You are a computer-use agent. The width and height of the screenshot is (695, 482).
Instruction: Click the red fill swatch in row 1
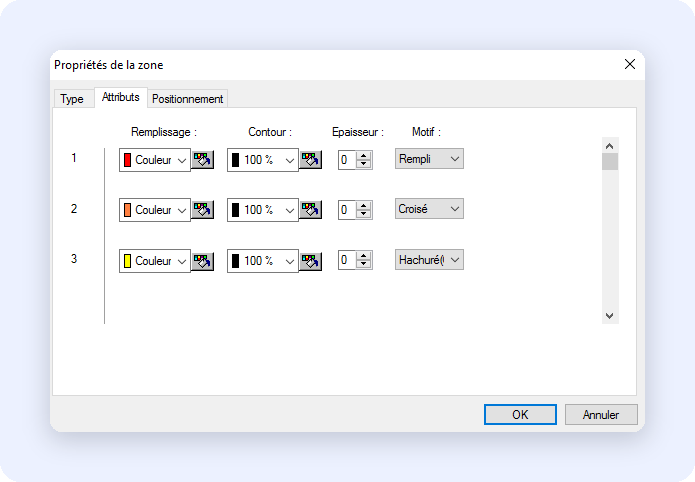point(128,160)
